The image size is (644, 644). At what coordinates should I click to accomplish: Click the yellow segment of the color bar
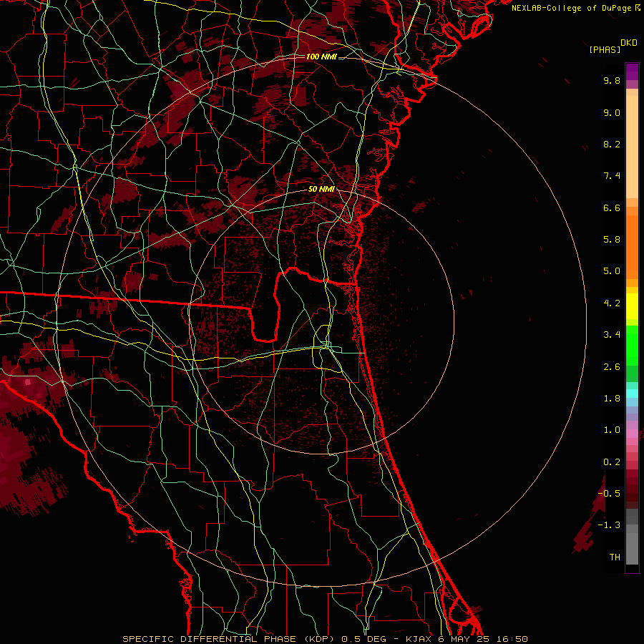click(632, 306)
